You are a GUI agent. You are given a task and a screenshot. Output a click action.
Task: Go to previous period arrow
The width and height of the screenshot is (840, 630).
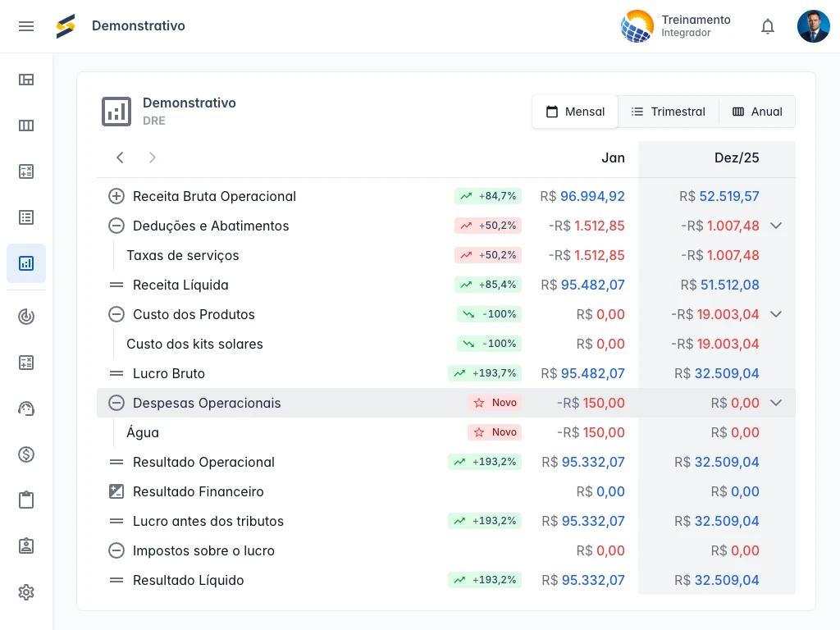point(120,157)
